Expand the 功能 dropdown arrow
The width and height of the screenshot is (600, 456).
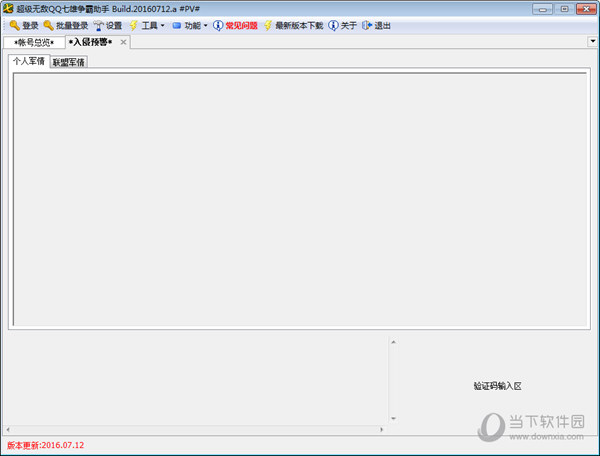pyautogui.click(x=205, y=26)
